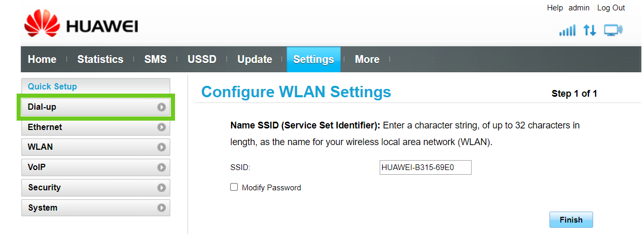Select the Update tab

[x=254, y=59]
